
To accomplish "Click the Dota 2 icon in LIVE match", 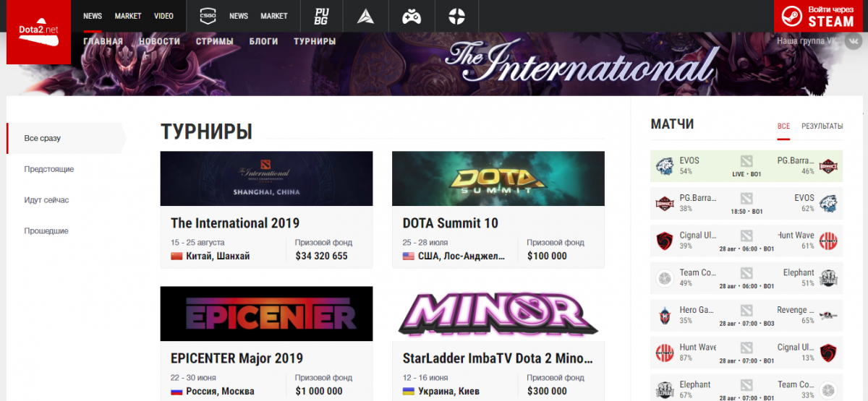I will [746, 160].
